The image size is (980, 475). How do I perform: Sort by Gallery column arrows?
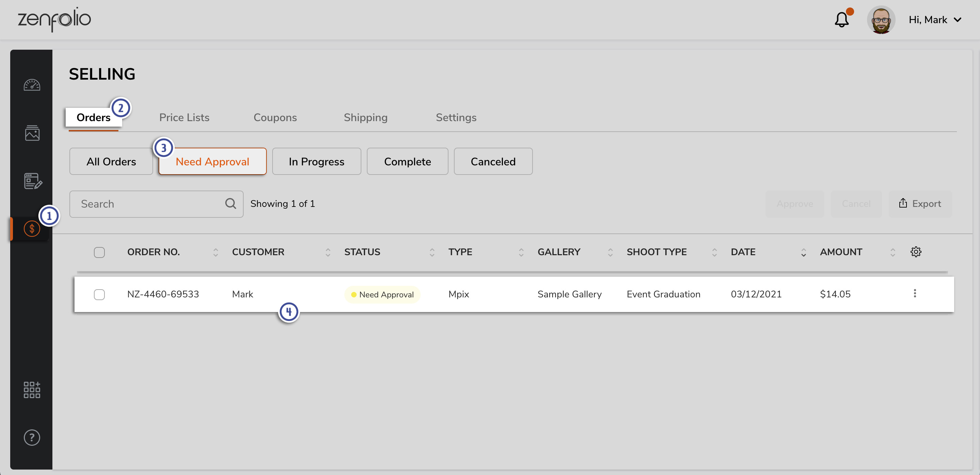click(610, 252)
